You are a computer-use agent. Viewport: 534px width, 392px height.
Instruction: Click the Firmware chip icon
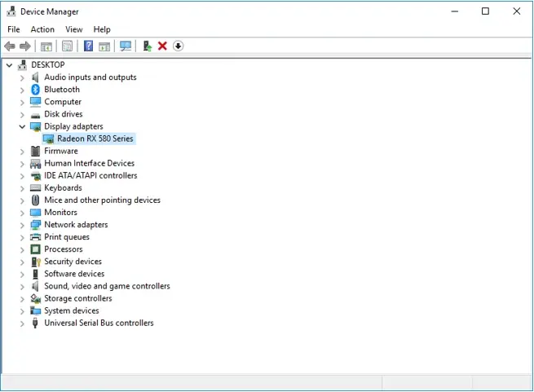(x=35, y=151)
